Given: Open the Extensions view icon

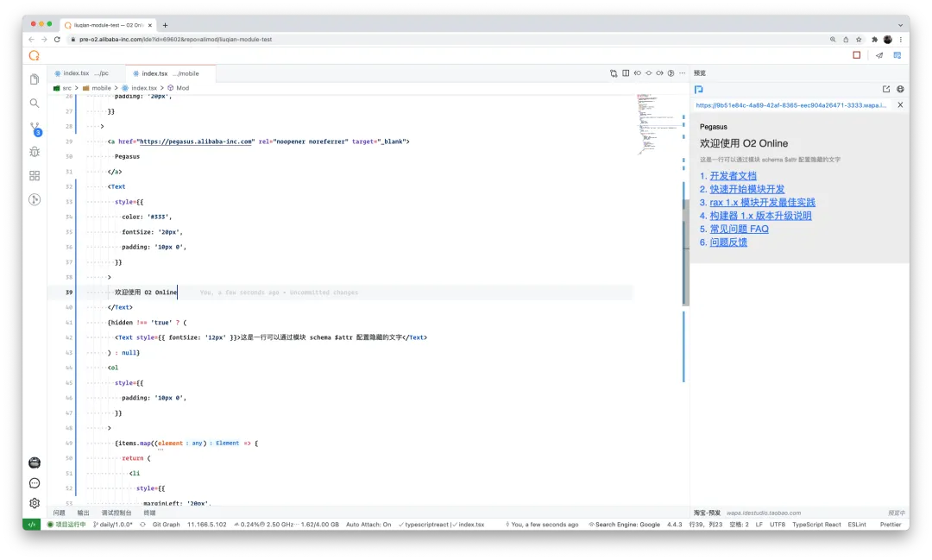Looking at the screenshot, I should tap(34, 175).
